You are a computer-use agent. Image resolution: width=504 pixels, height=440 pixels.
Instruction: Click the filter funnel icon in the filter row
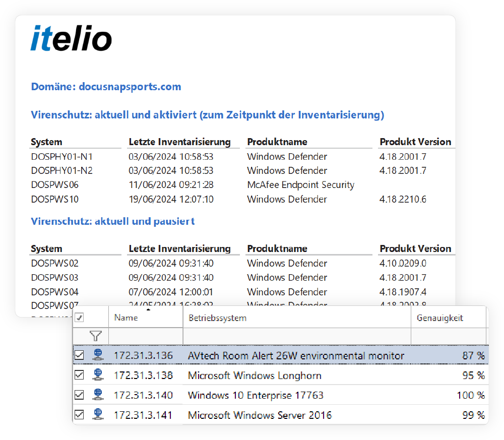[x=95, y=336]
